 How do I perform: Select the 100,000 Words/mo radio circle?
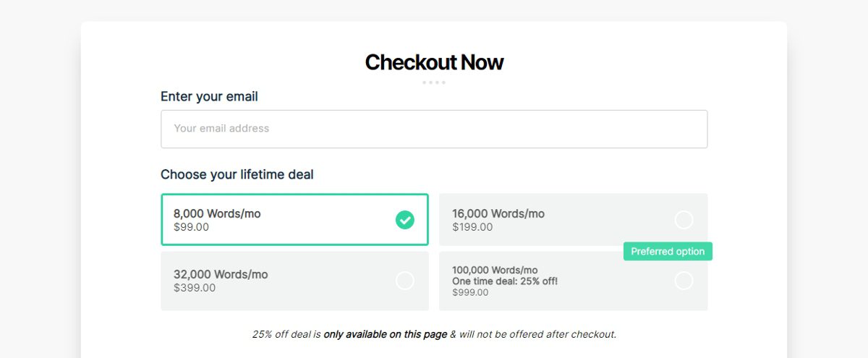(x=684, y=281)
